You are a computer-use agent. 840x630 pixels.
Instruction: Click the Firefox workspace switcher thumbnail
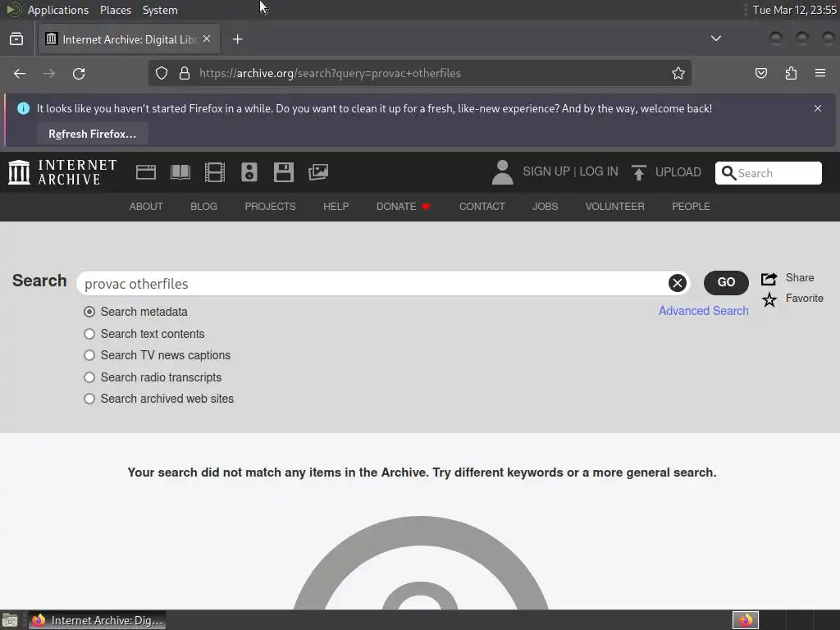[x=746, y=620]
